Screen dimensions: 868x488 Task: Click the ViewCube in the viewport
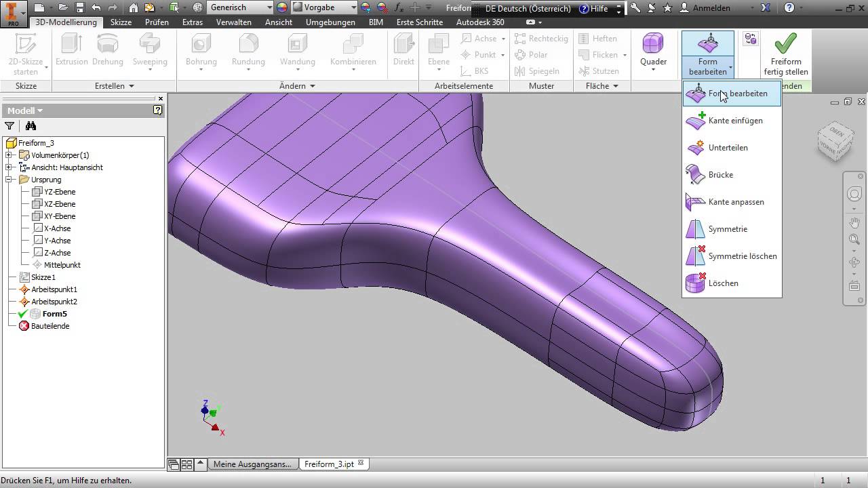coord(835,141)
